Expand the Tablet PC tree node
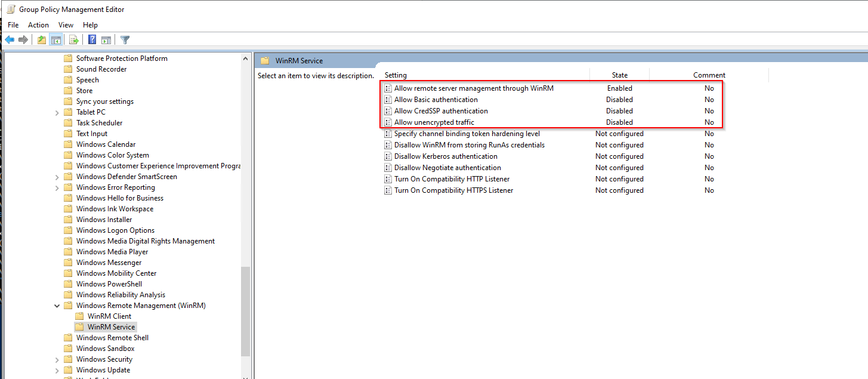Screen dimensions: 868x379 57,112
